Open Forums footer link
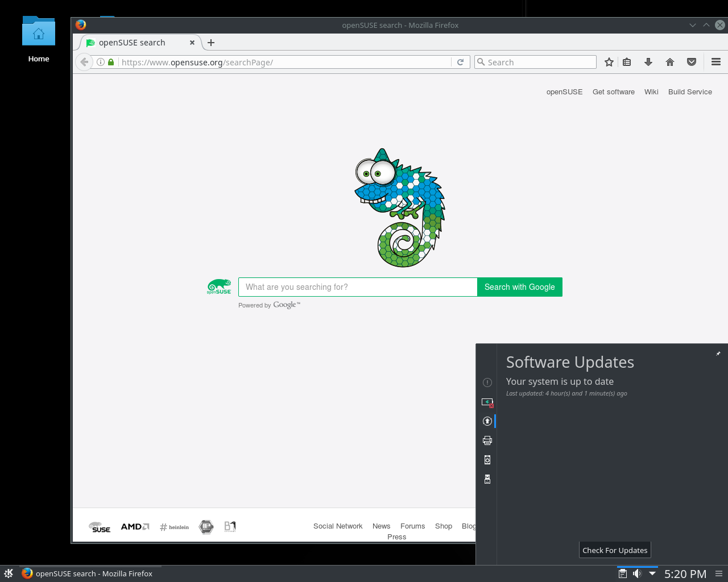 point(412,526)
